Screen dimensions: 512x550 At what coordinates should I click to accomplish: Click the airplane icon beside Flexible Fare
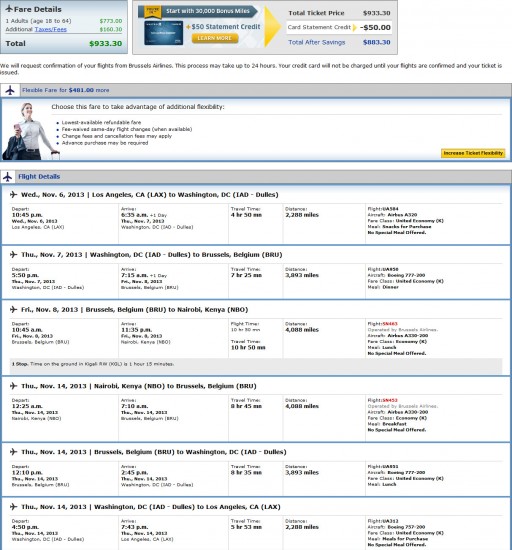(x=10, y=90)
